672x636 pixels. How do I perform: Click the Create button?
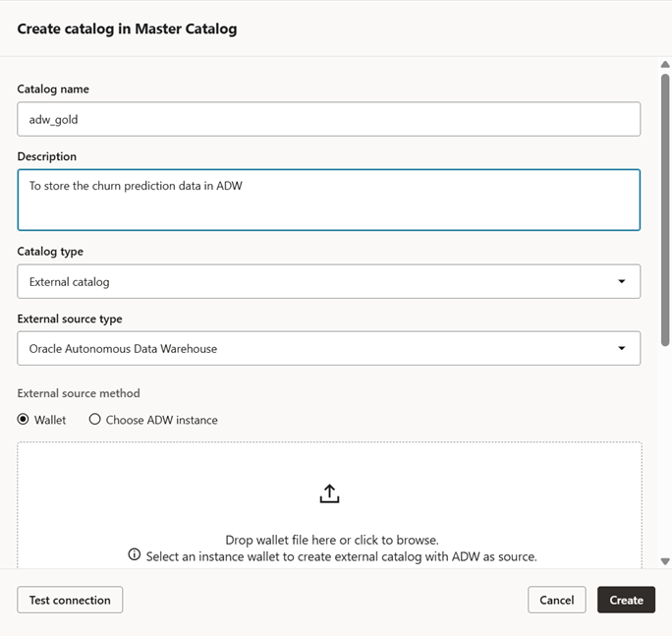[626, 600]
